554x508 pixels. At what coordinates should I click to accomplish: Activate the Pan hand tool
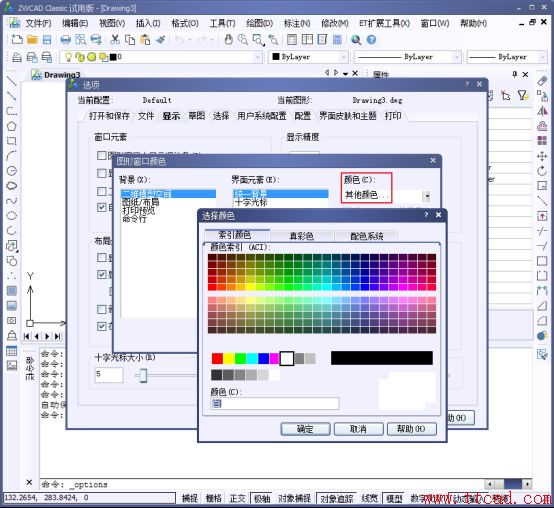pos(229,40)
